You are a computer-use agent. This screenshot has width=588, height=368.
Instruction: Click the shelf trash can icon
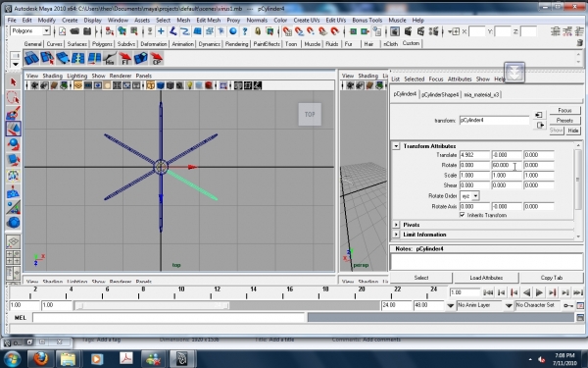tap(580, 43)
